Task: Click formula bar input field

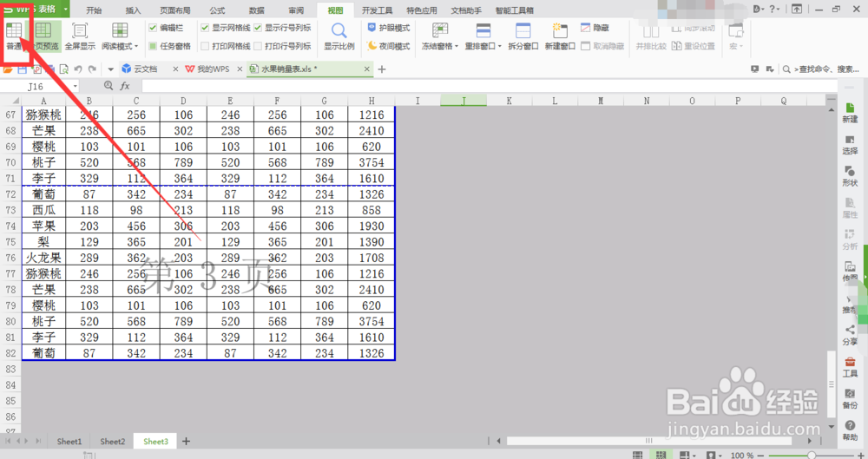Action: coord(490,86)
